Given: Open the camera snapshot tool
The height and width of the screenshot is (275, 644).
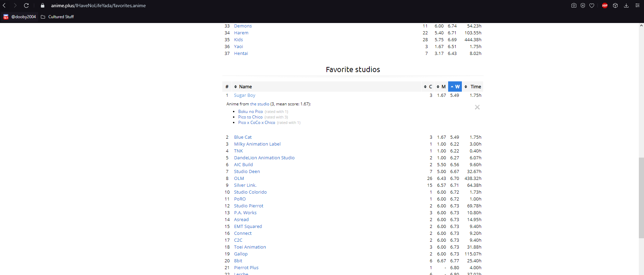Looking at the screenshot, I should [574, 5].
